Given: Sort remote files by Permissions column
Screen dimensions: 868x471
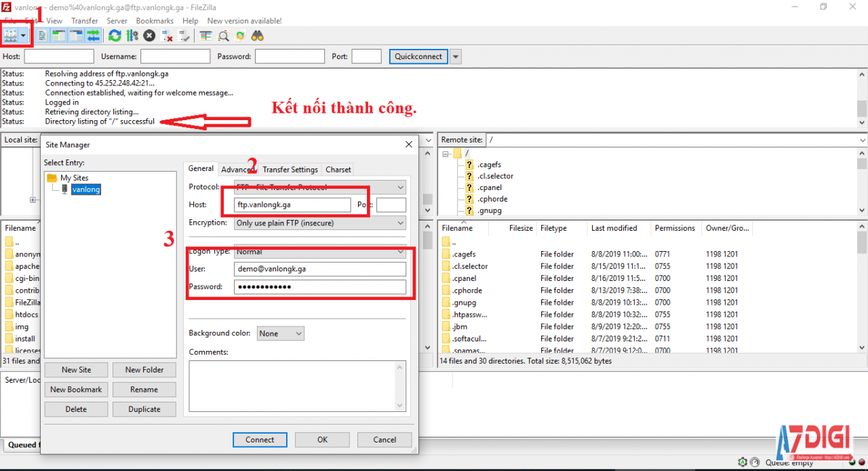Looking at the screenshot, I should [675, 228].
